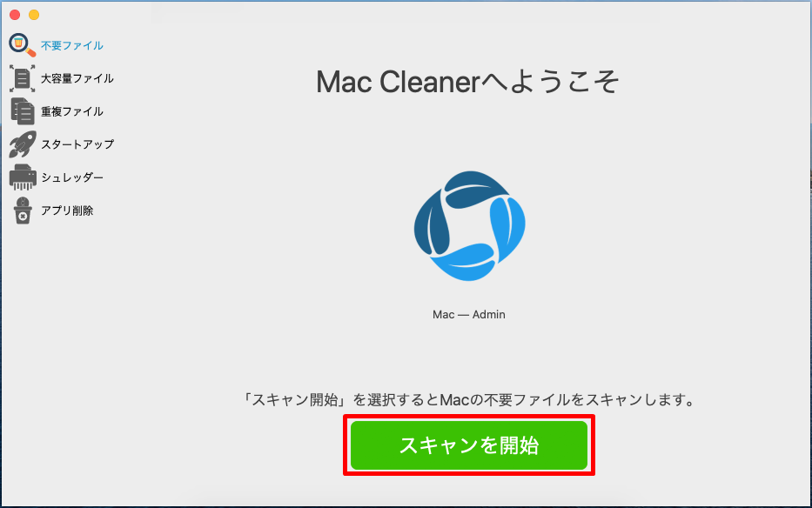Go to the スタートアップ text entry
Viewport: 812px width, 508px height.
point(77,144)
